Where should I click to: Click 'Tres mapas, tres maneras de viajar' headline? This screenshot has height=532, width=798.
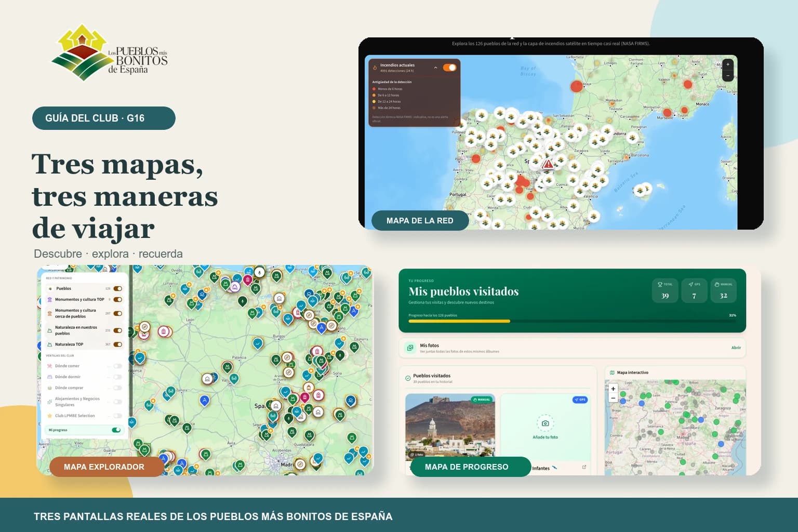[x=125, y=196]
